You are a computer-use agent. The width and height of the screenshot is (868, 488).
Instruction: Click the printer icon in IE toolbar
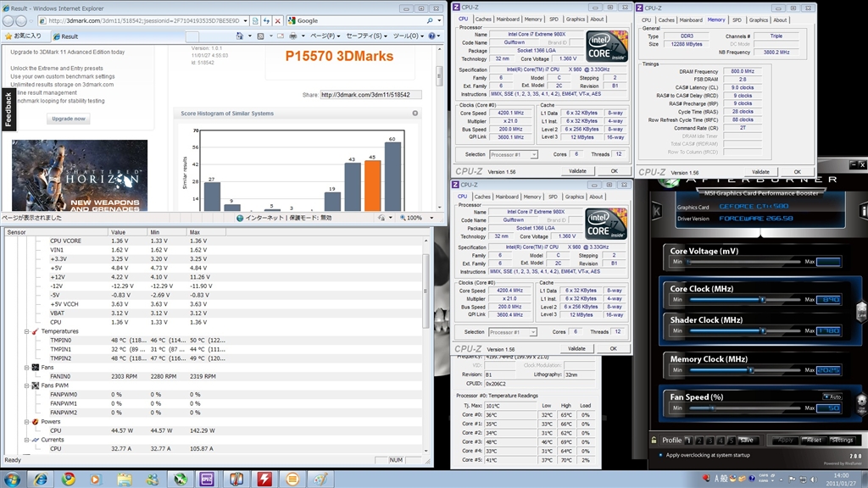tap(292, 36)
